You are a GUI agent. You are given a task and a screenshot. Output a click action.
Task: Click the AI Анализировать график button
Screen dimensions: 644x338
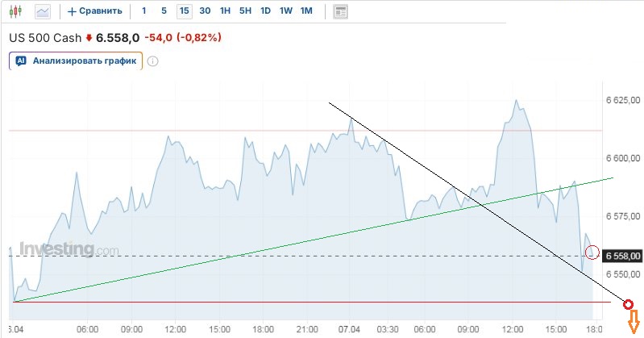click(x=76, y=61)
